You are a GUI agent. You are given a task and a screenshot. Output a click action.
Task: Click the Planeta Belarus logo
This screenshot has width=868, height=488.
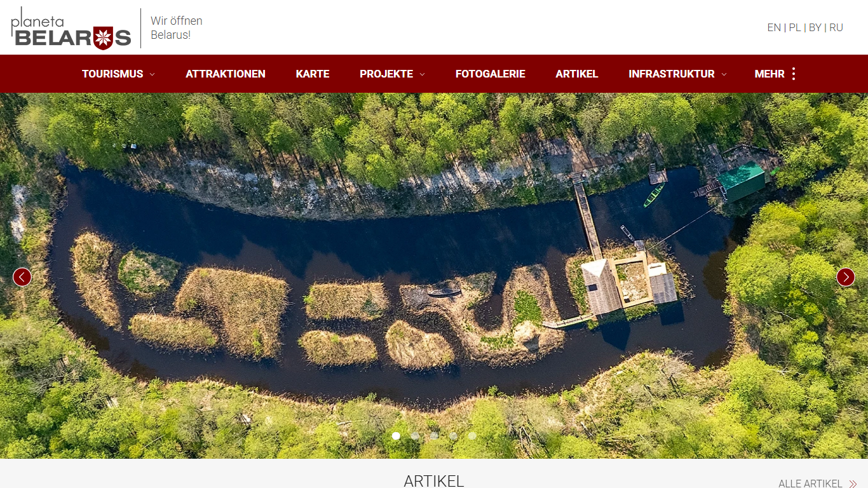point(71,28)
